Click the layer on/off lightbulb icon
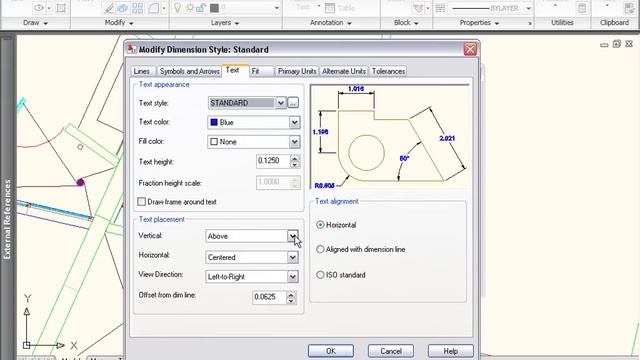Screen dimensions: 640x360 [178, 8]
